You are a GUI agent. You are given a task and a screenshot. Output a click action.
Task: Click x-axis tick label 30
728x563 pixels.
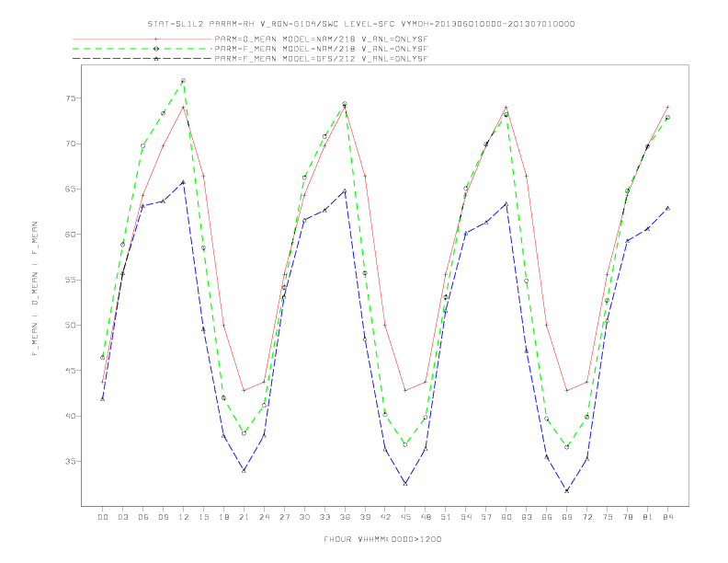[304, 517]
